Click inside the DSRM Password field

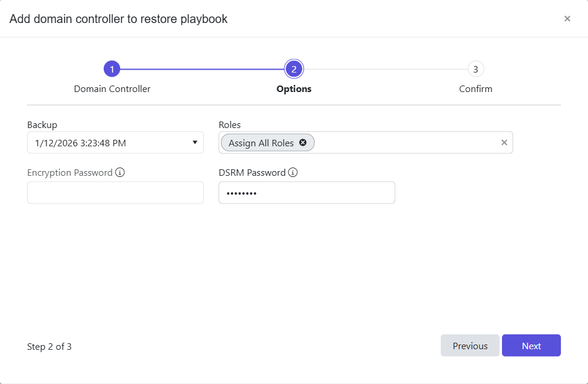tap(307, 192)
